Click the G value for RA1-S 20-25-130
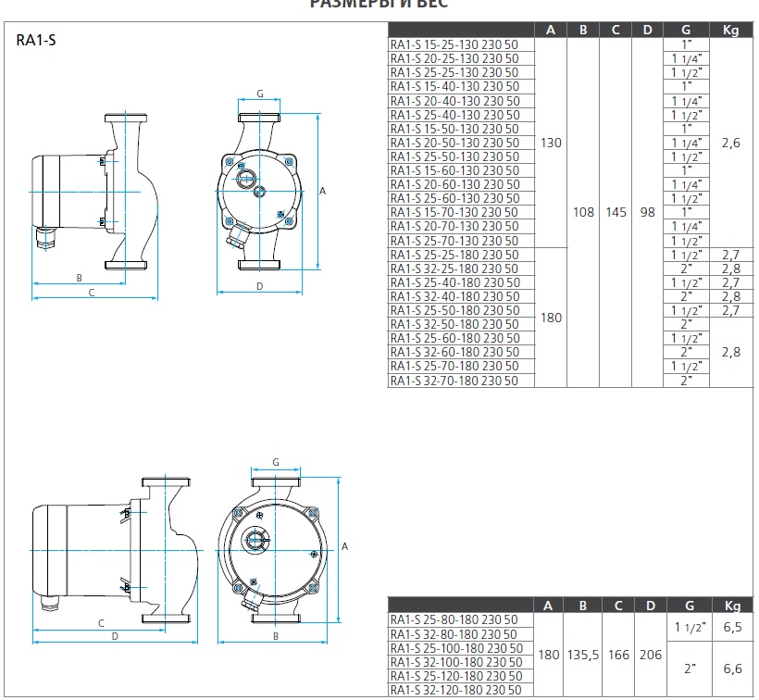The image size is (759, 700). tap(687, 58)
